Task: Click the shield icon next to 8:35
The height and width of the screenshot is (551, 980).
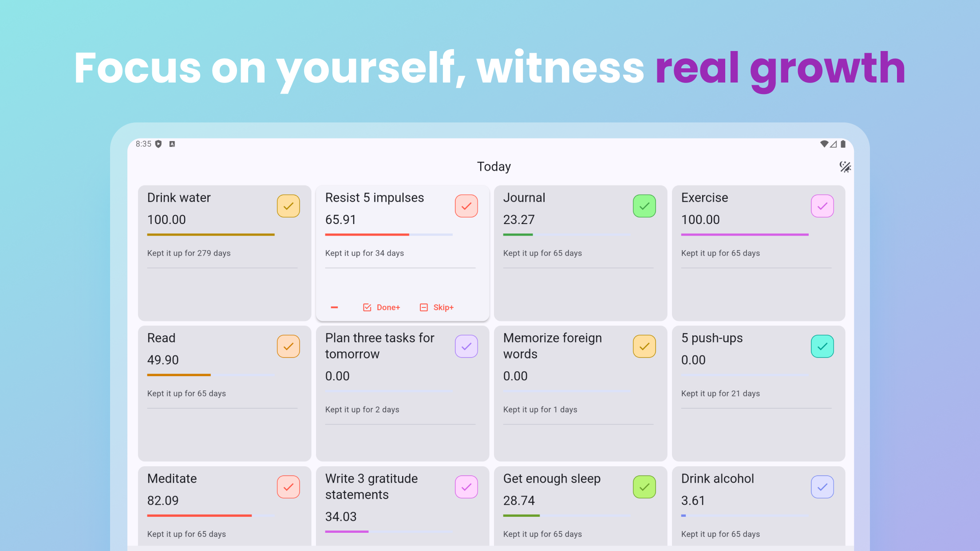Action: coord(158,144)
